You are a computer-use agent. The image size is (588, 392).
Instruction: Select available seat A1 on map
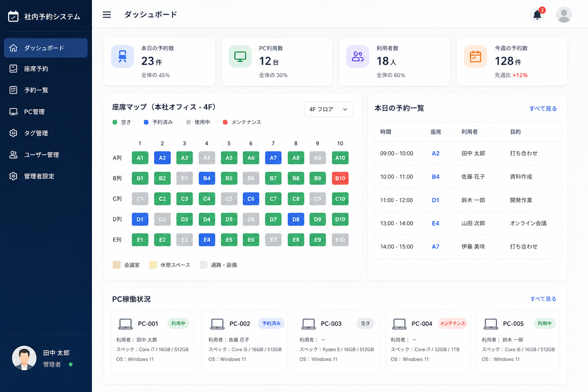[140, 158]
